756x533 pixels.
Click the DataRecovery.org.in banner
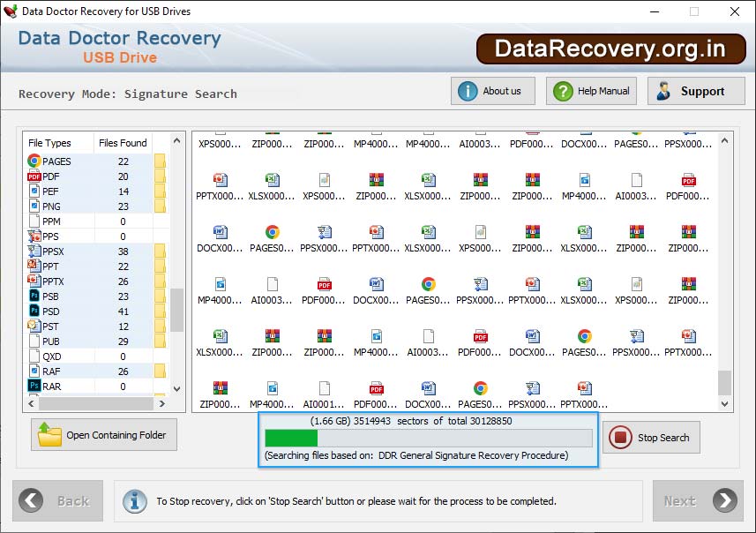610,49
